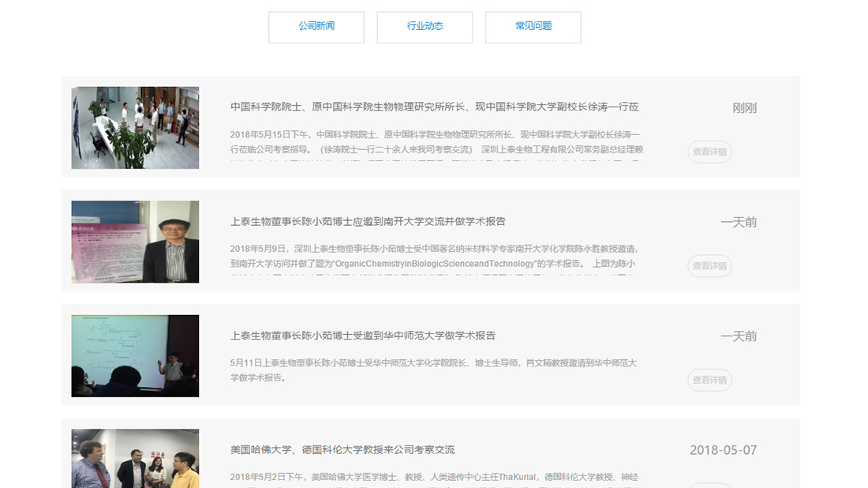
Task: Click the 一天前 timestamp on the Nankai article
Action: [740, 222]
